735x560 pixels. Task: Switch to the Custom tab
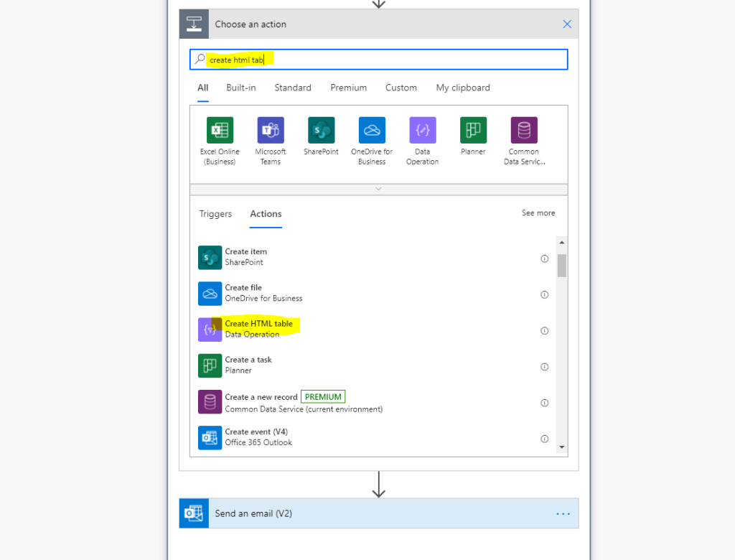tap(401, 88)
